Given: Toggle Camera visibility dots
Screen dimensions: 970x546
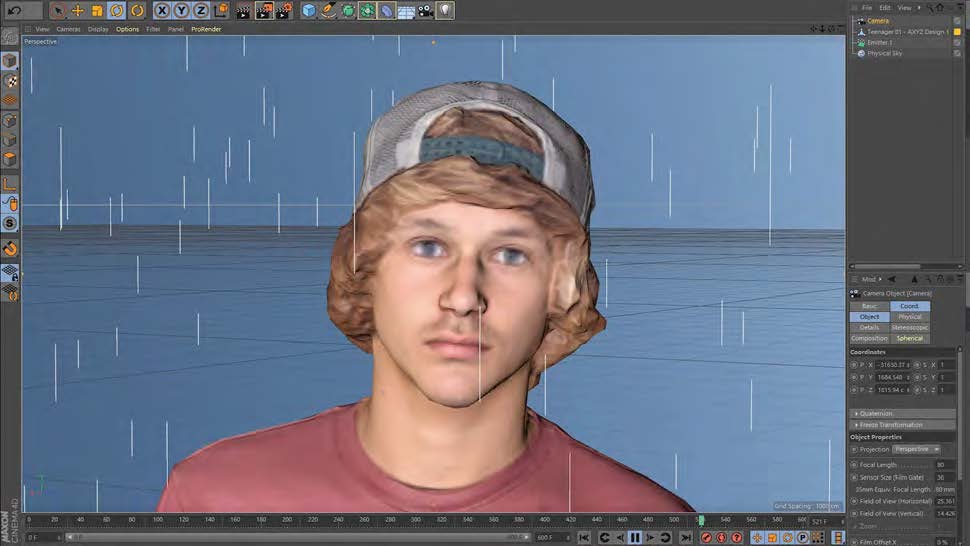Looking at the screenshot, I should pos(957,20).
